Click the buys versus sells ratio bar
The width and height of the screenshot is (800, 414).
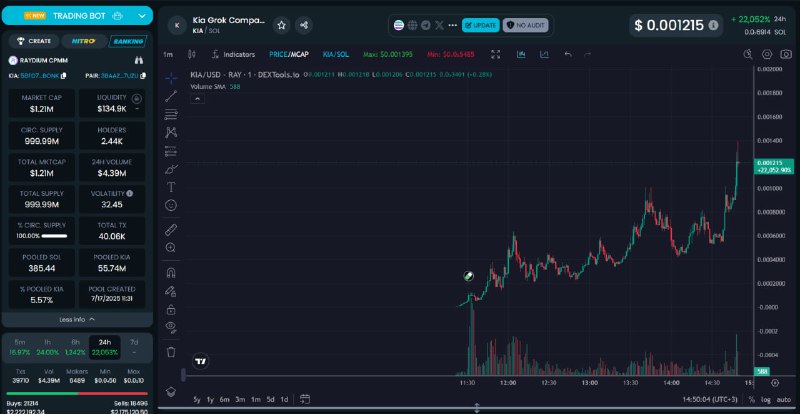[x=77, y=394]
